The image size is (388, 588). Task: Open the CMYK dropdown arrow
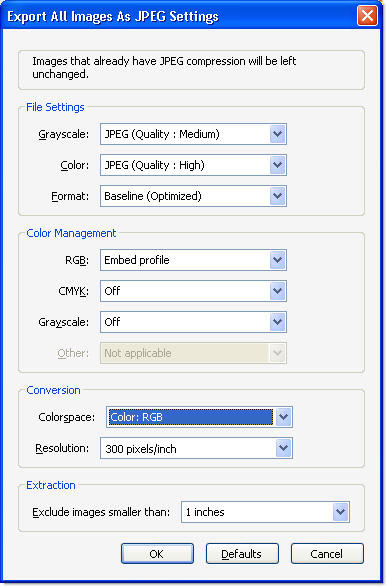pos(277,291)
